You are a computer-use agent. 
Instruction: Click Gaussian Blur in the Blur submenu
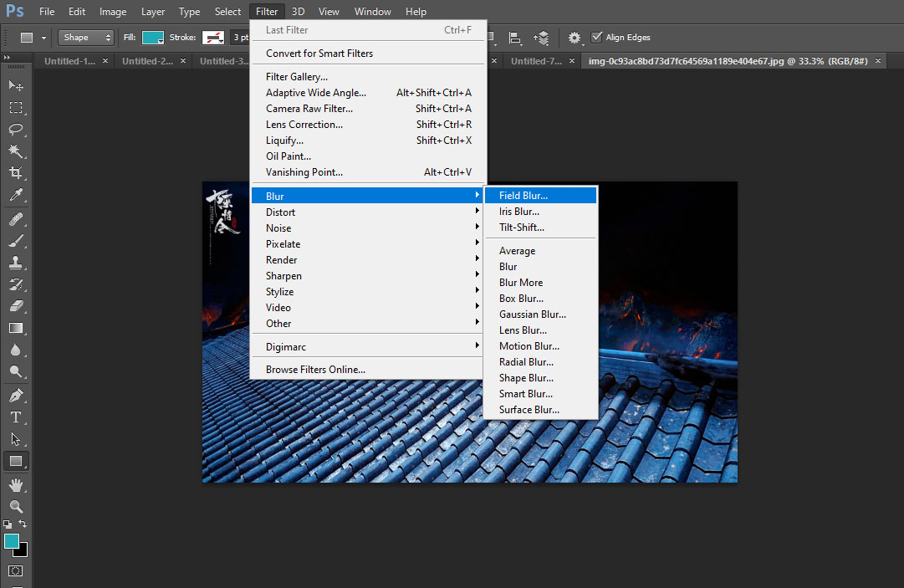[532, 314]
